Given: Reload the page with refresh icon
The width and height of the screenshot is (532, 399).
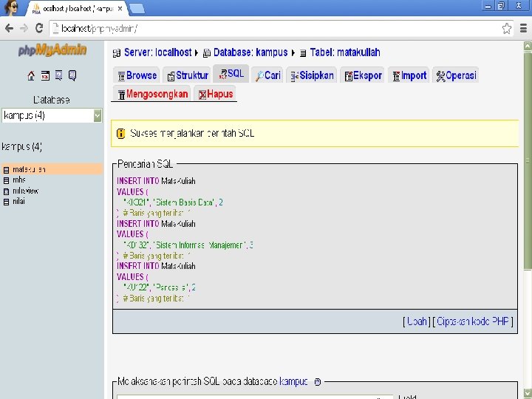Looking at the screenshot, I should 39,28.
